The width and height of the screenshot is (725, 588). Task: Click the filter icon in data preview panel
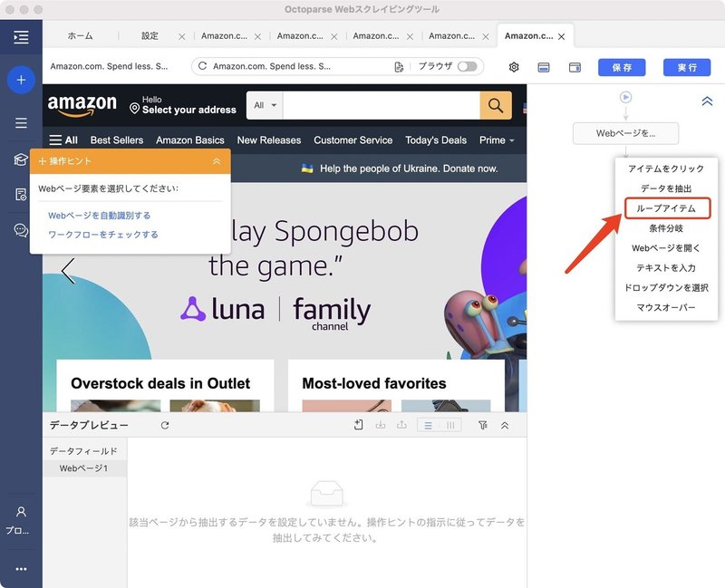[484, 425]
